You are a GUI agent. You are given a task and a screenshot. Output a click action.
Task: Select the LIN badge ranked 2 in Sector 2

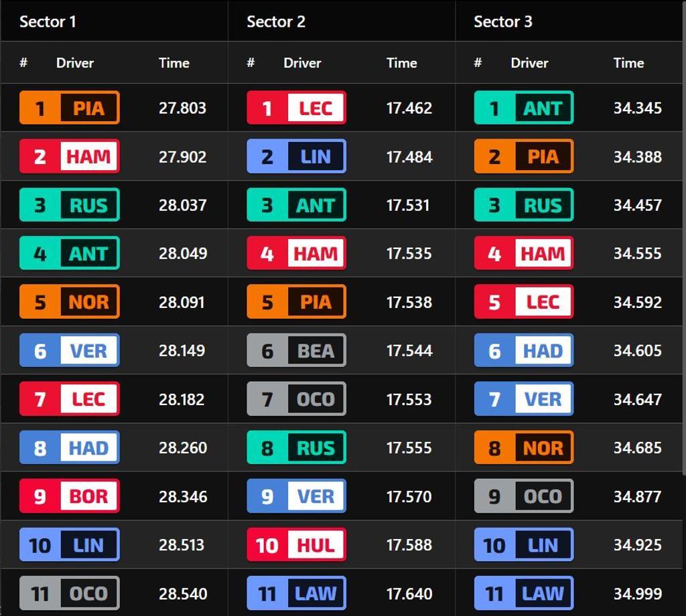297,156
